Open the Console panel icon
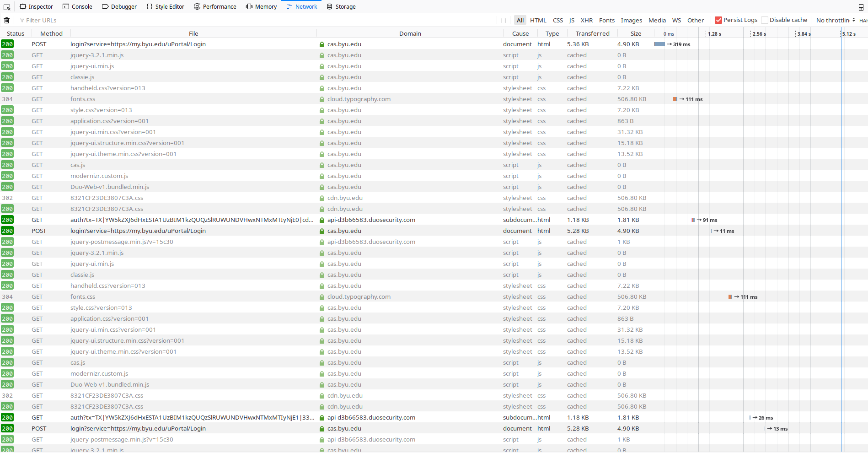The width and height of the screenshot is (868, 453). tap(65, 6)
